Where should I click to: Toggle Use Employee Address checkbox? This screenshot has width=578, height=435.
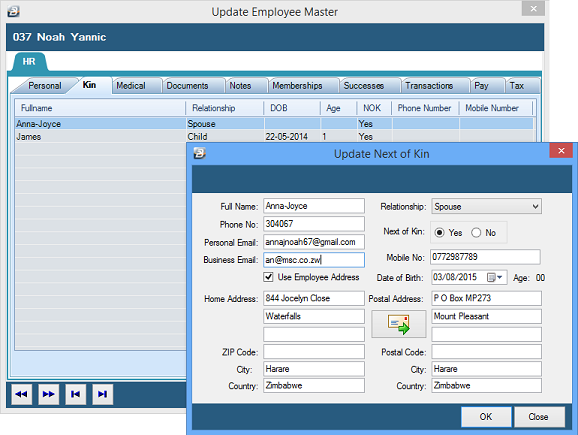268,277
